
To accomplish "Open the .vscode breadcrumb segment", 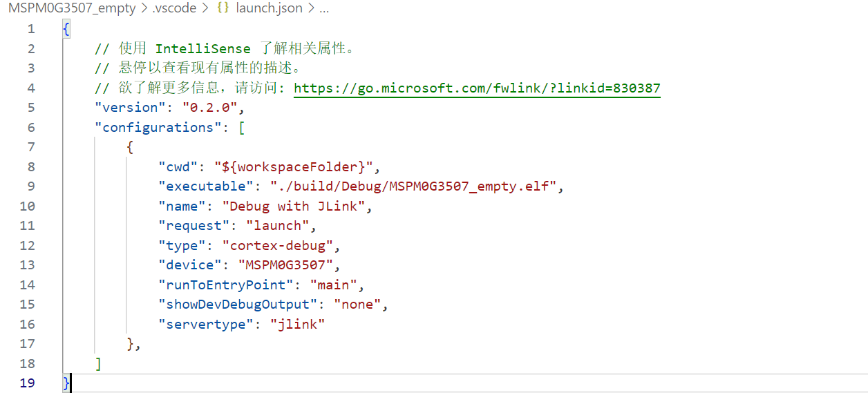I will click(x=174, y=9).
